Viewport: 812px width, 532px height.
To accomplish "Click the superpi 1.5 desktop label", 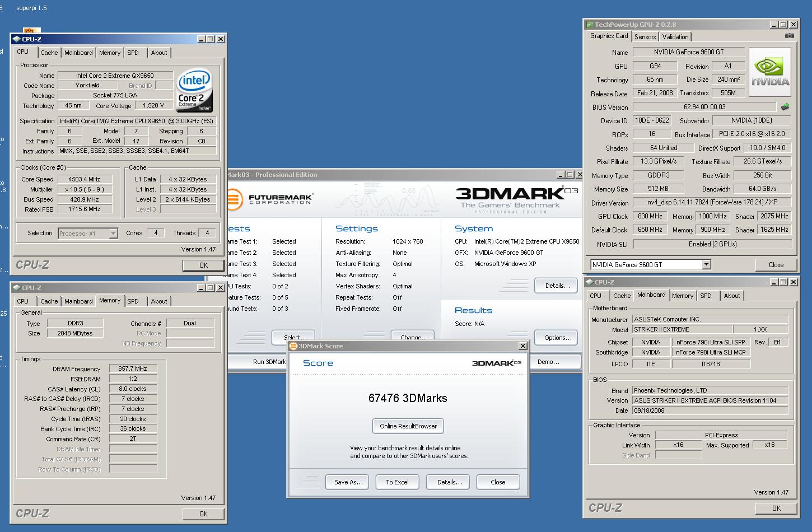I will pos(31,8).
